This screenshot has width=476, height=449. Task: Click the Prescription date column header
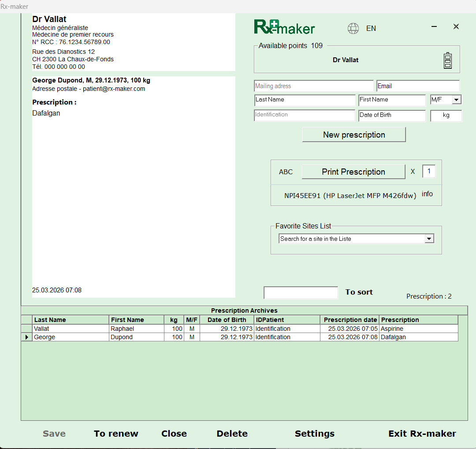pos(350,320)
